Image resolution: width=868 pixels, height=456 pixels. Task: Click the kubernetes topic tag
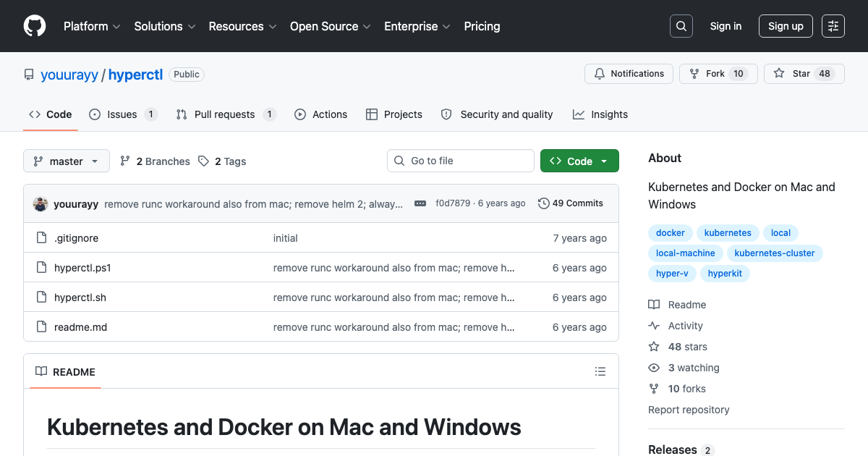(728, 233)
